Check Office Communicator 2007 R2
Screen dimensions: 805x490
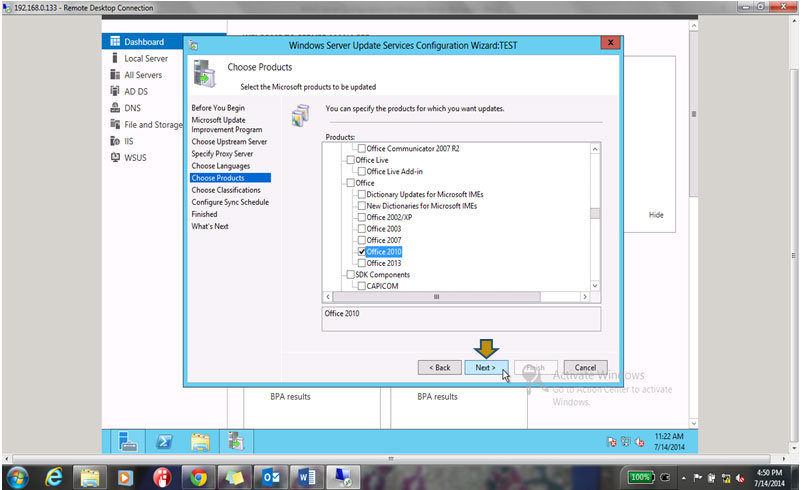coord(361,148)
